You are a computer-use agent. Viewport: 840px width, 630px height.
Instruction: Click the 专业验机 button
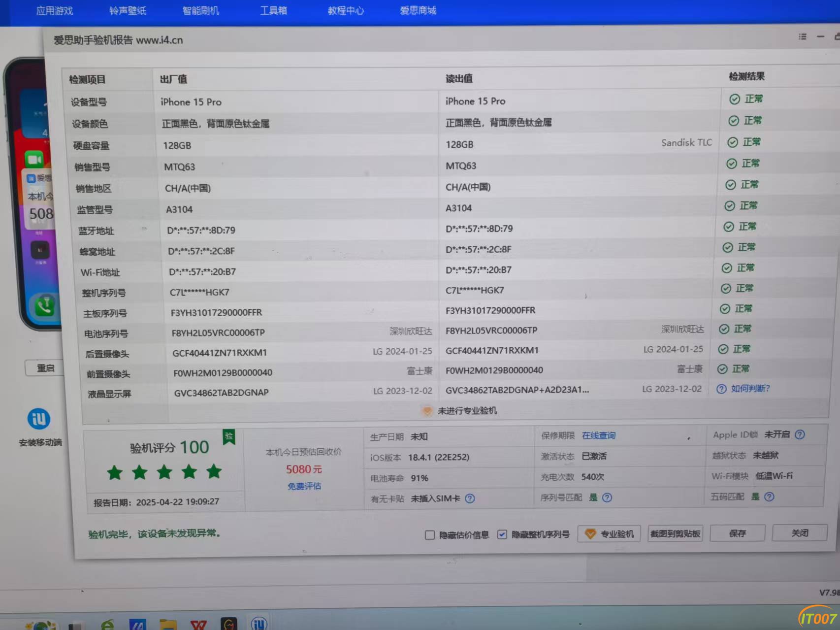point(609,534)
